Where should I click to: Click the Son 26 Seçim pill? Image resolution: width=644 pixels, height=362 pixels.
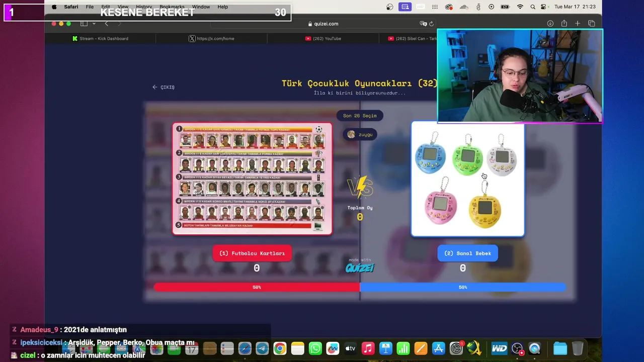pyautogui.click(x=360, y=116)
